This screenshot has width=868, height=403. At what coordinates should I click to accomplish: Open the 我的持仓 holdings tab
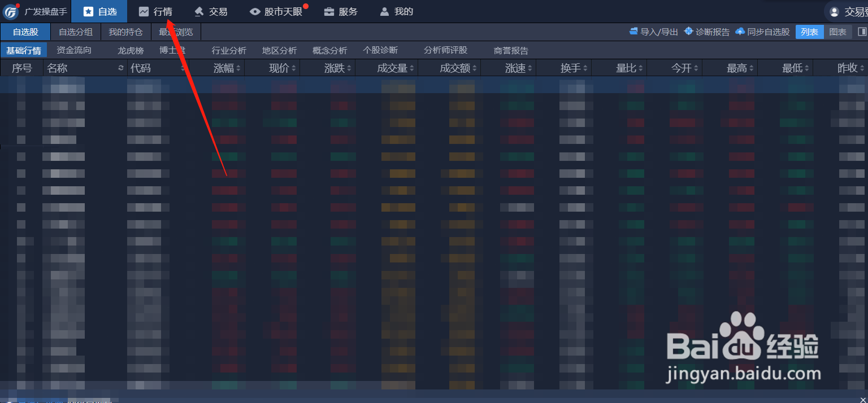pos(125,32)
